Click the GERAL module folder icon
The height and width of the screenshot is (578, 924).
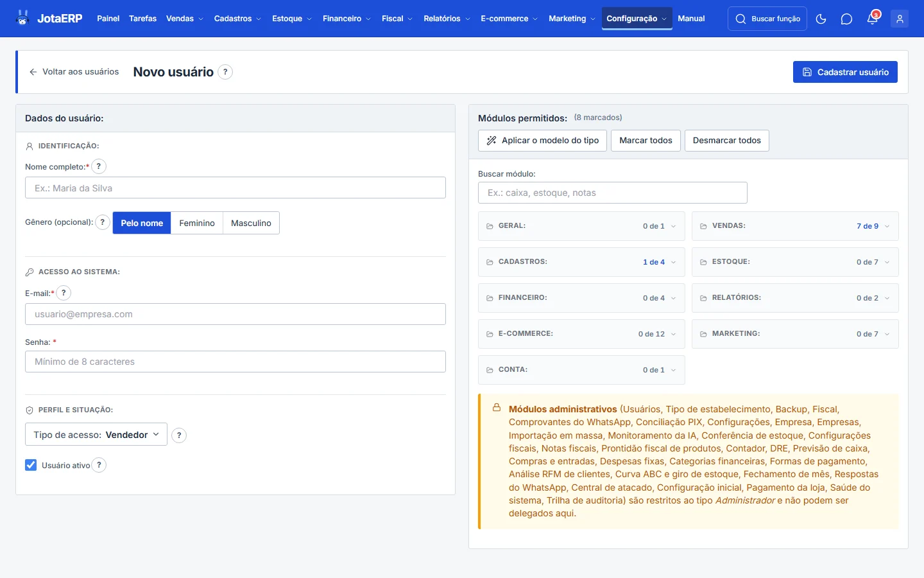click(x=490, y=226)
